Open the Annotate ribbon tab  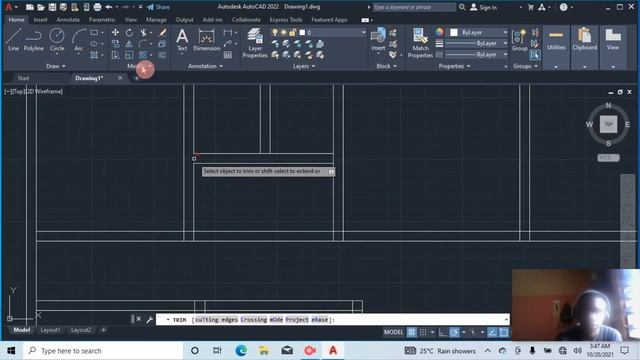[68, 20]
